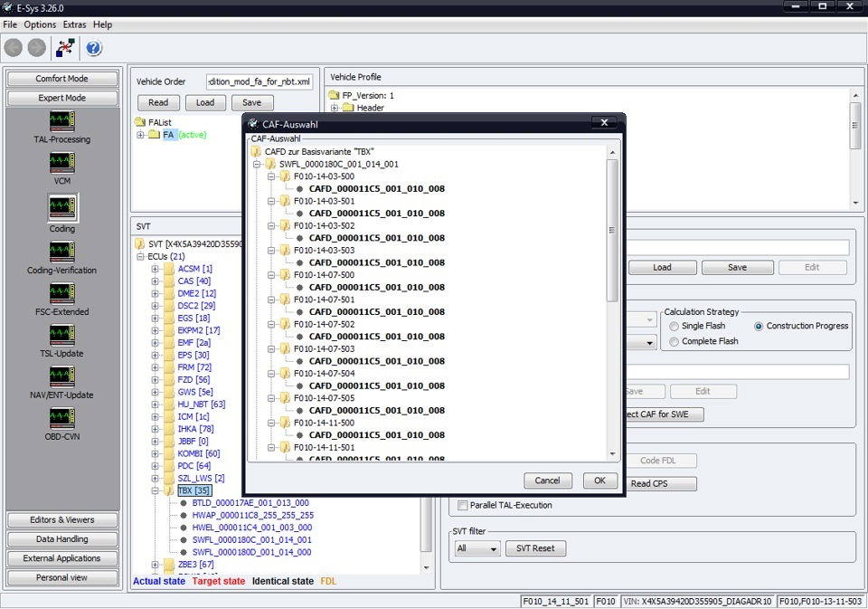
Task: Expand the ZBE3 [67] ECU node
Action: [155, 565]
